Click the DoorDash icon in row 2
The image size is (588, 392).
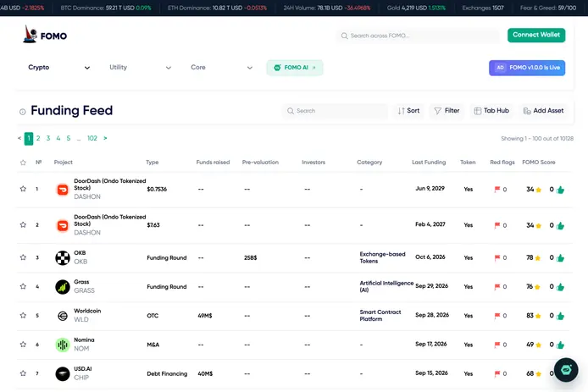pos(63,225)
